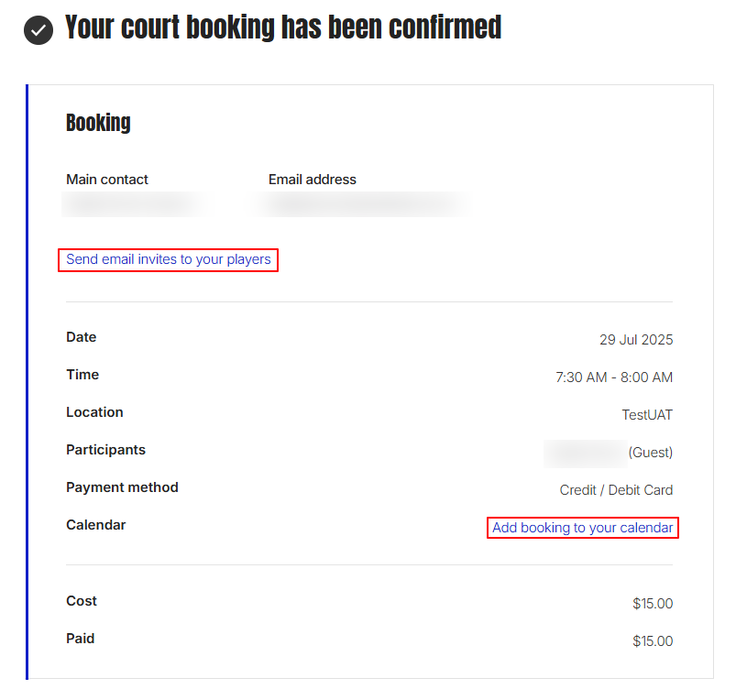Click the TestUAT location value

pos(647,415)
